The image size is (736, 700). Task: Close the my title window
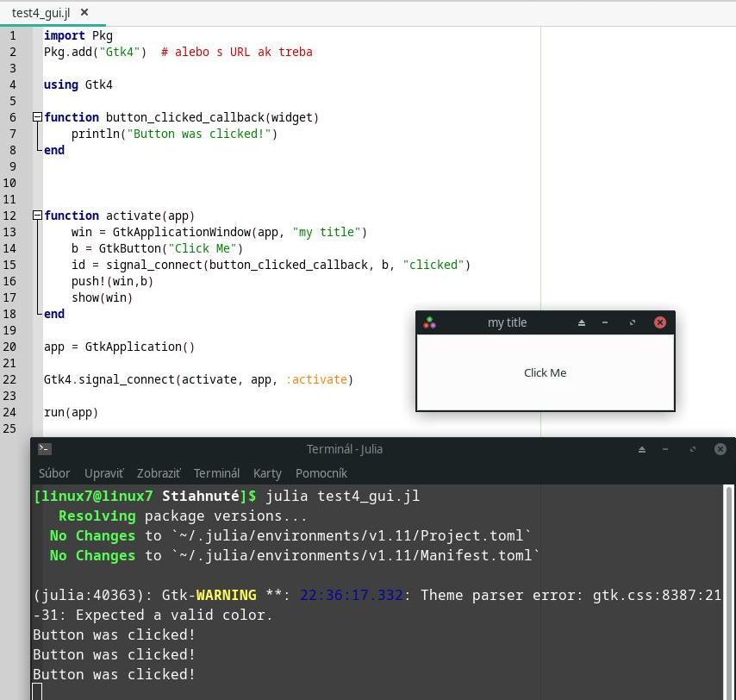pos(660,322)
